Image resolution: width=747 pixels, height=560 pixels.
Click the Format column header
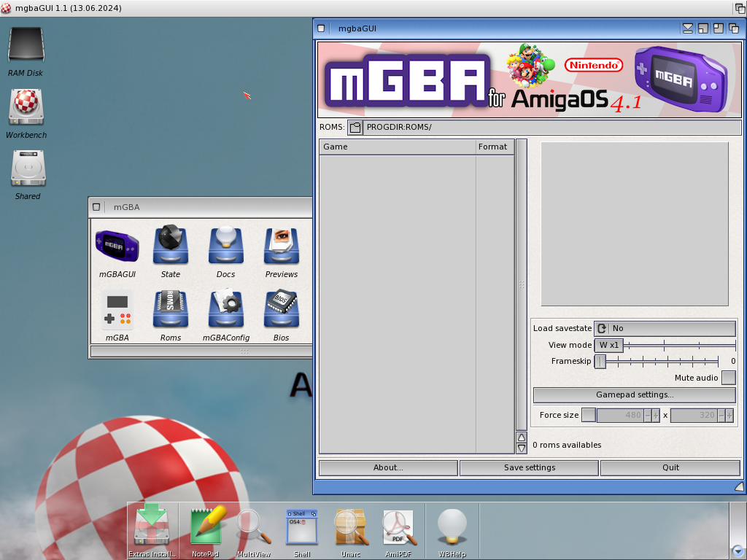click(493, 147)
